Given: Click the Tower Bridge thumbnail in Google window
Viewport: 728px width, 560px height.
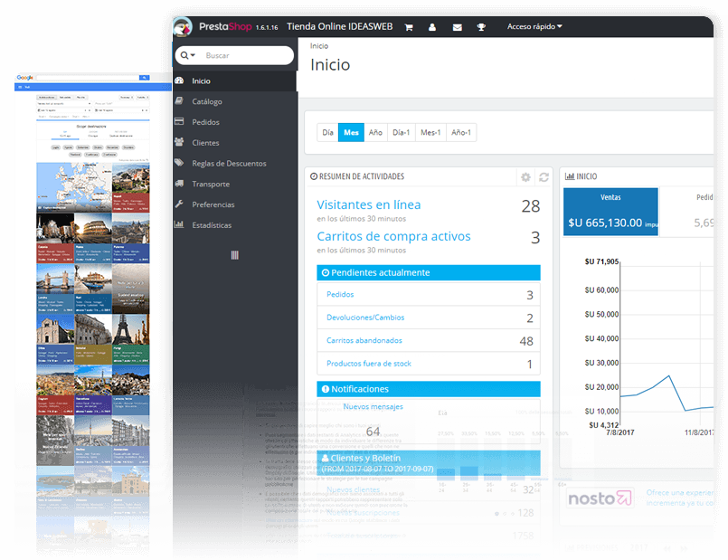Looking at the screenshot, I should pyautogui.click(x=55, y=279).
